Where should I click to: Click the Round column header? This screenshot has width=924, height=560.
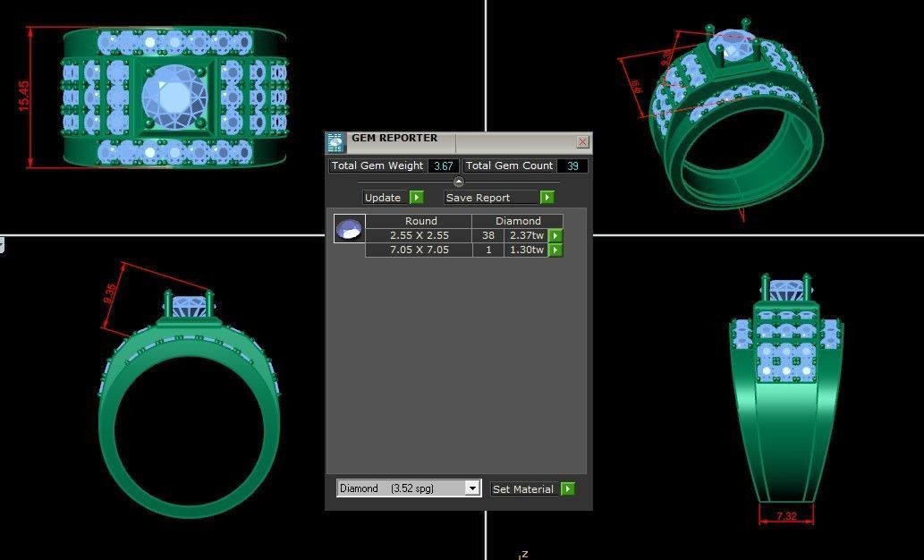coord(420,221)
